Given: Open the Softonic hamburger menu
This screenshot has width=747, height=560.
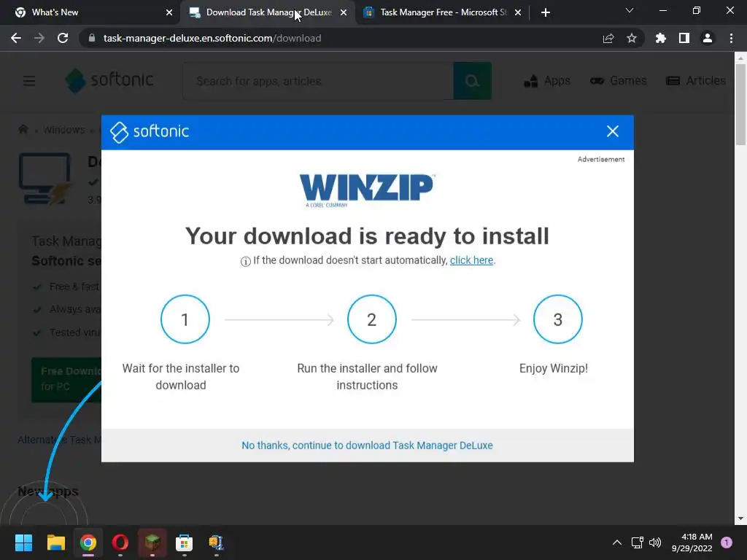Looking at the screenshot, I should pos(29,81).
